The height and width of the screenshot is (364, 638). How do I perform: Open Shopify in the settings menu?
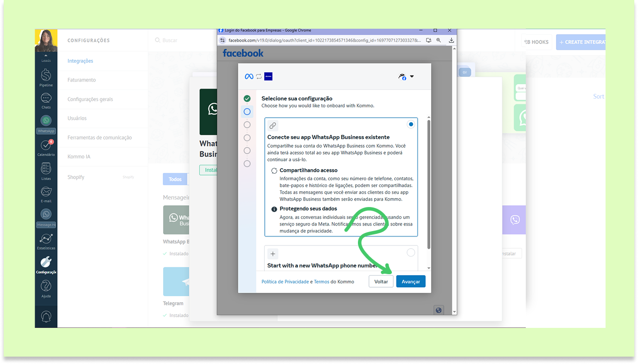[x=76, y=177]
